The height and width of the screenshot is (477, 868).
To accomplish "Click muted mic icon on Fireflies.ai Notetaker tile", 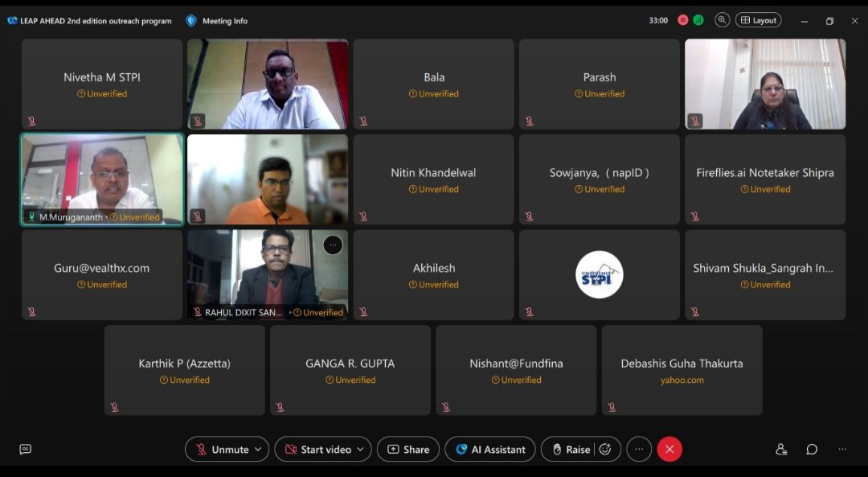I will point(695,216).
